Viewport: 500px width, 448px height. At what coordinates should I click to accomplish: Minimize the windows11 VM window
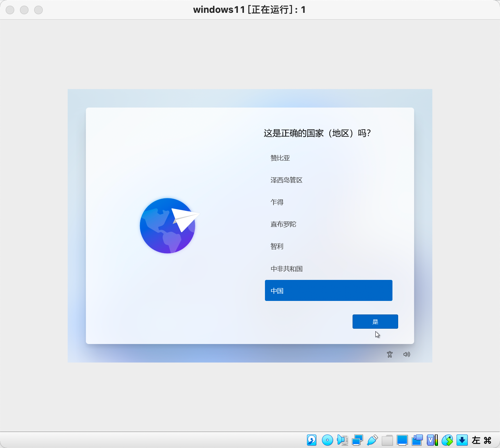coord(24,10)
